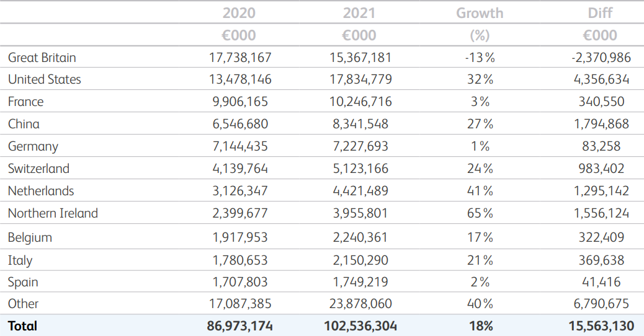Click the Switzerland row label
The height and width of the screenshot is (336, 644).
pyautogui.click(x=38, y=169)
